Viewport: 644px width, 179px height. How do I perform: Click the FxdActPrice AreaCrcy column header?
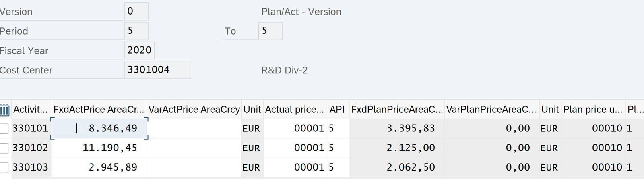point(99,110)
